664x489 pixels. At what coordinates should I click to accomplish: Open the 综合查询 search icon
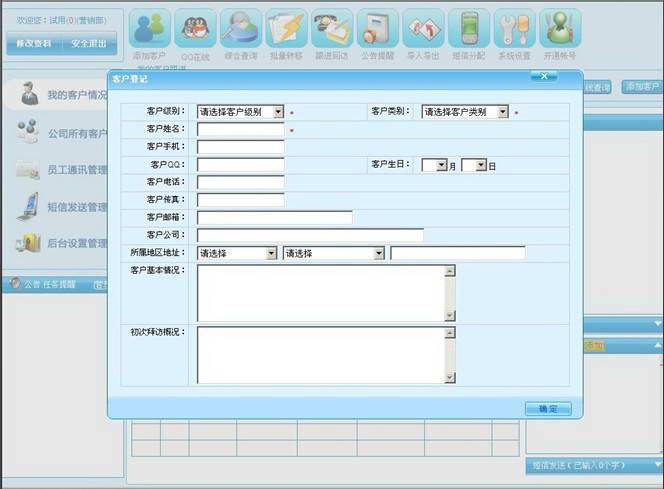[241, 28]
